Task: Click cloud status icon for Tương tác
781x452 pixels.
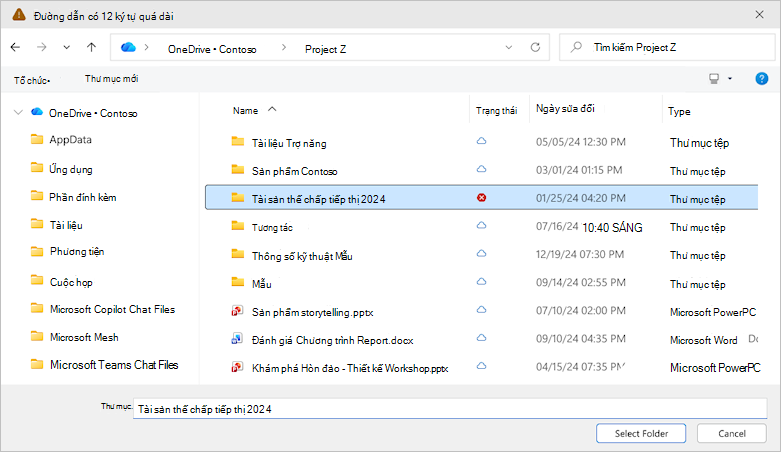Action: click(481, 225)
